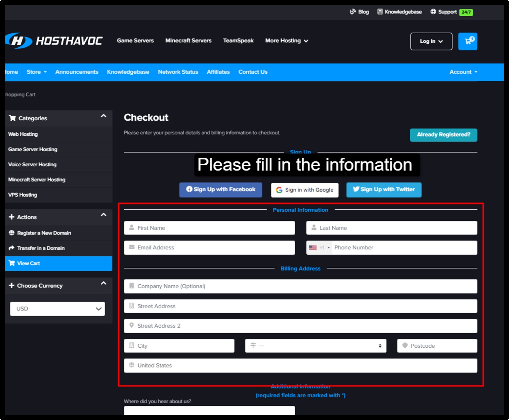Viewport: 509px width, 420px height.
Task: Click the 24/7 Support icon
Action: pyautogui.click(x=433, y=11)
